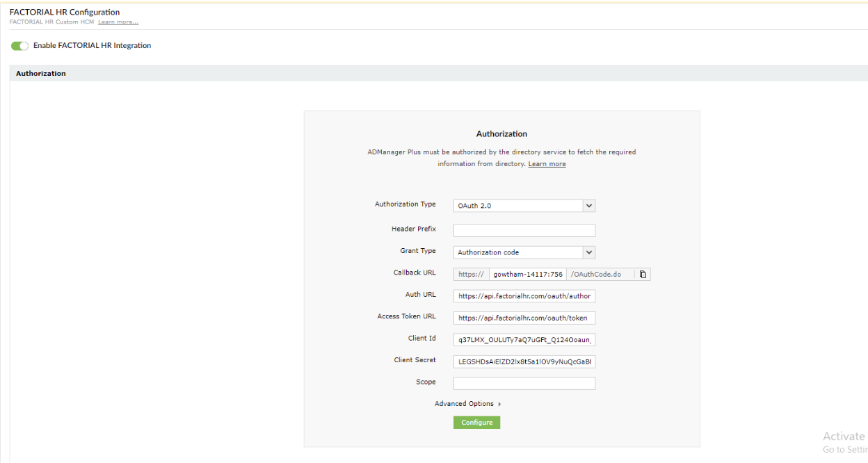The width and height of the screenshot is (868, 463).
Task: Click the /OAuthCode.do callback path field
Action: [x=600, y=275]
